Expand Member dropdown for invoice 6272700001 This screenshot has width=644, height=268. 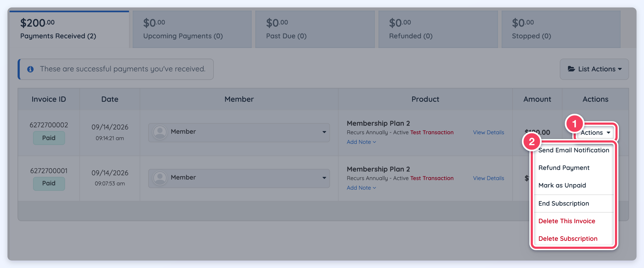pos(239,178)
